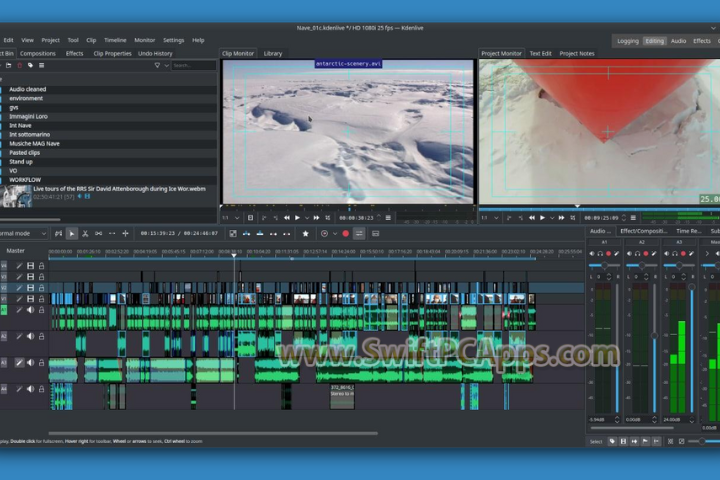Click the tag icon in project bin toolbar
This screenshot has width=720, height=480.
click(30, 66)
